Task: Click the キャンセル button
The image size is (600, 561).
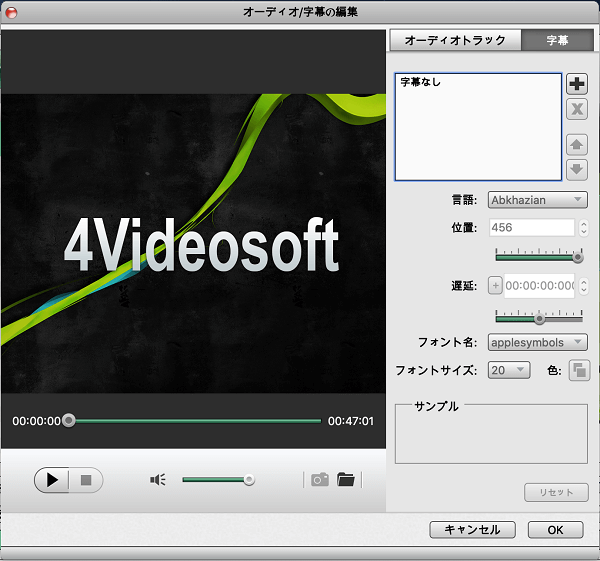Action: click(472, 529)
